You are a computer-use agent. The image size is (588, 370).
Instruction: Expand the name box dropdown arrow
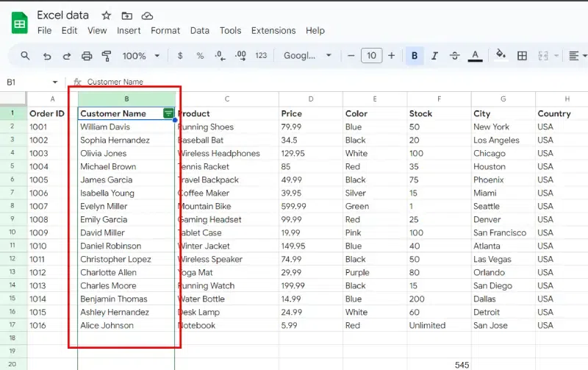[x=54, y=82]
